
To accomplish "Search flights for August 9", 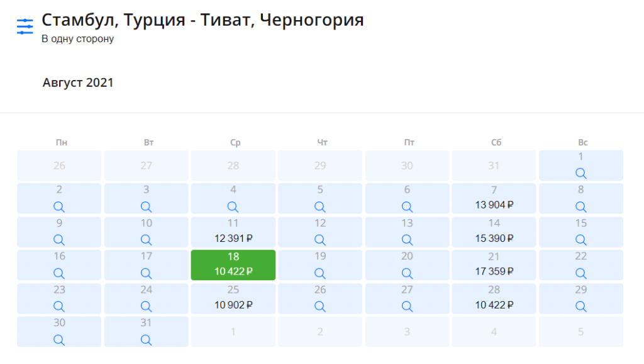I will tap(59, 240).
